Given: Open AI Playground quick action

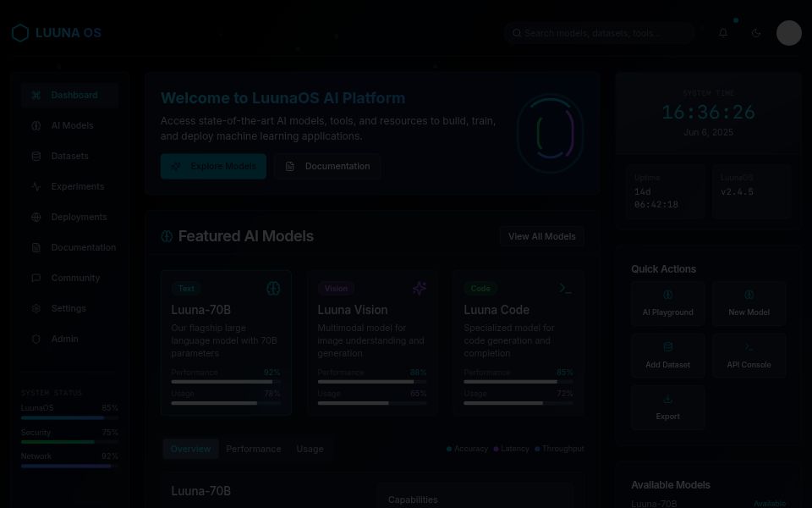Looking at the screenshot, I should (667, 303).
